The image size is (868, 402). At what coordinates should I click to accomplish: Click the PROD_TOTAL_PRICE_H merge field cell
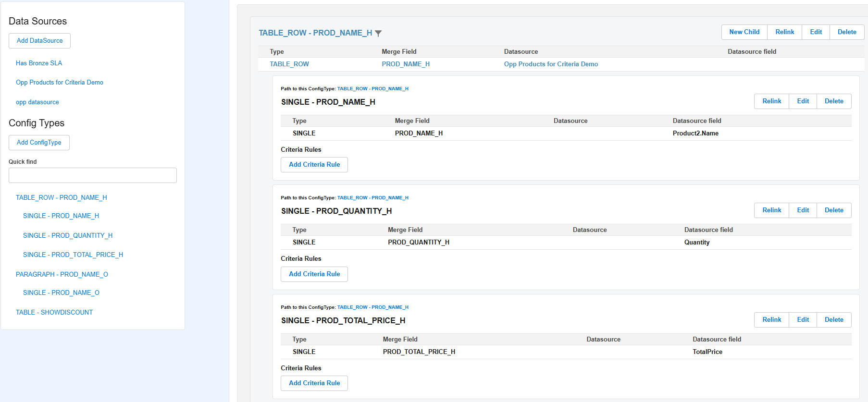tap(419, 352)
